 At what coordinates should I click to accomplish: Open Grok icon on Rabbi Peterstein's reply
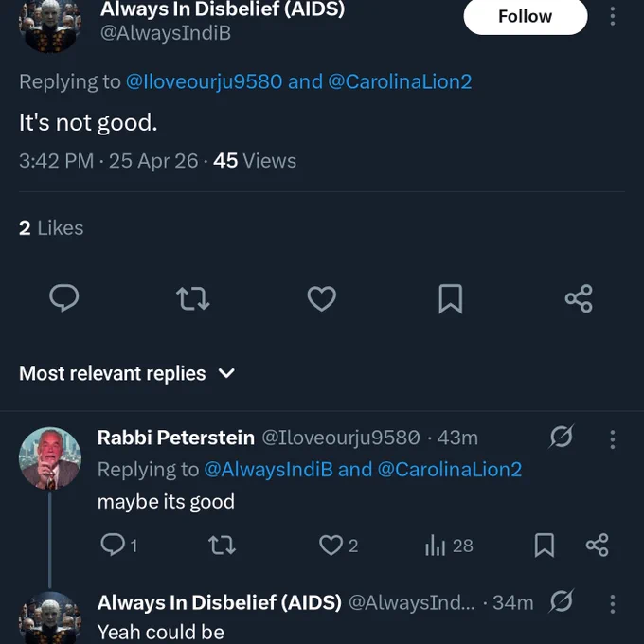(x=561, y=437)
